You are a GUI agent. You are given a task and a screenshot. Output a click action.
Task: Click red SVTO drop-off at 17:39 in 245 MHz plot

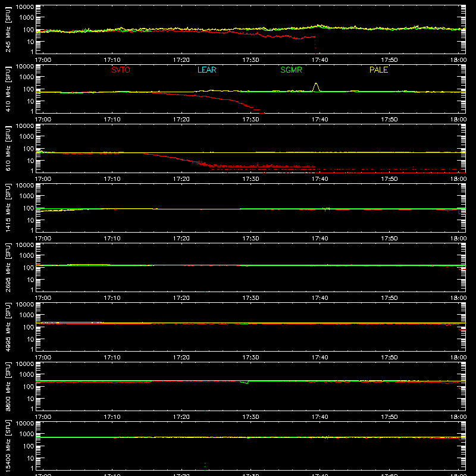[315, 45]
